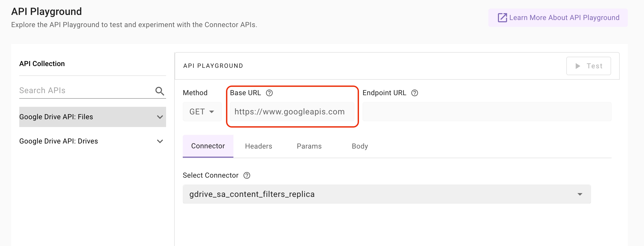Select Google Drive API: Files collection
Viewport: 644px width, 246px height.
pyautogui.click(x=56, y=117)
